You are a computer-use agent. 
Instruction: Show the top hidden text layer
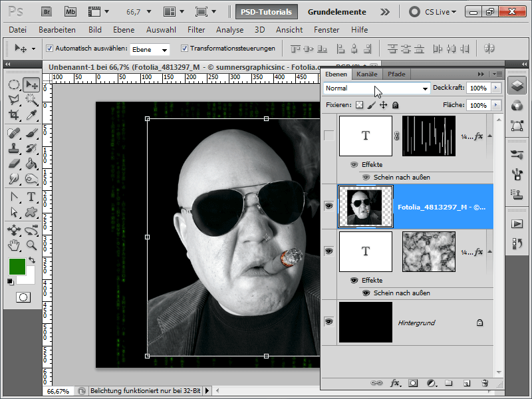pos(329,136)
